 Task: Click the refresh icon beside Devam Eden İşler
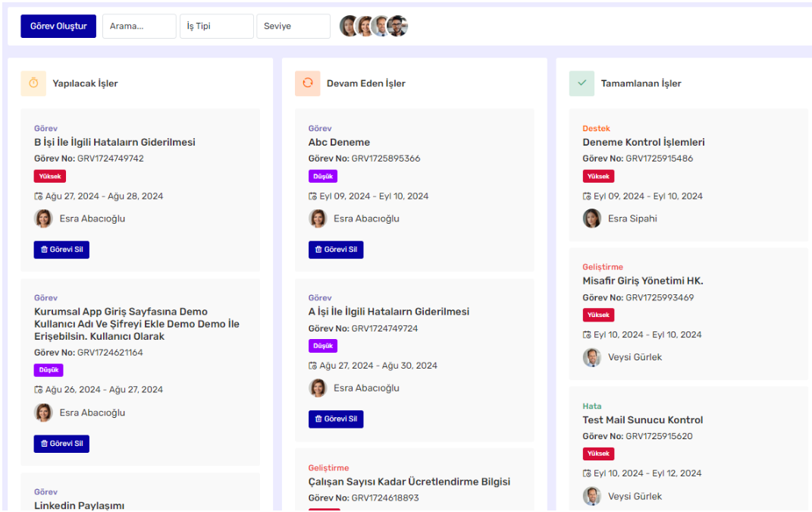click(308, 83)
